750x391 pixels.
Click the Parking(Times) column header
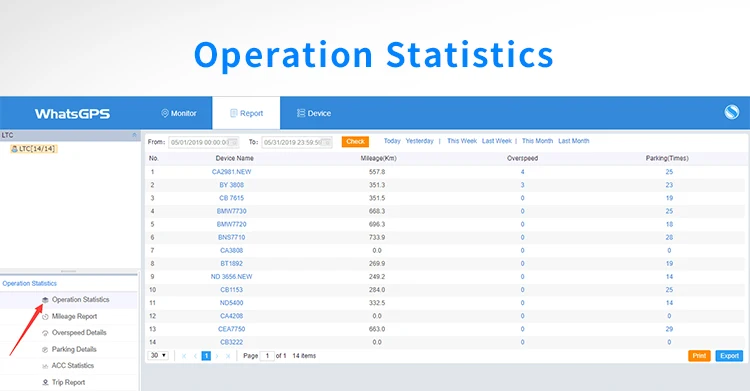click(x=667, y=158)
